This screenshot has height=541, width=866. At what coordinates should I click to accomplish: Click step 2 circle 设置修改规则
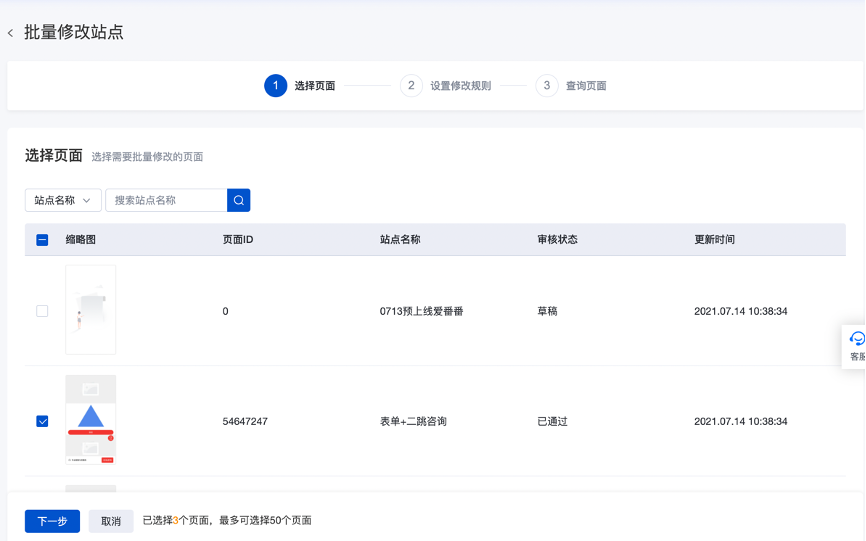click(x=411, y=86)
